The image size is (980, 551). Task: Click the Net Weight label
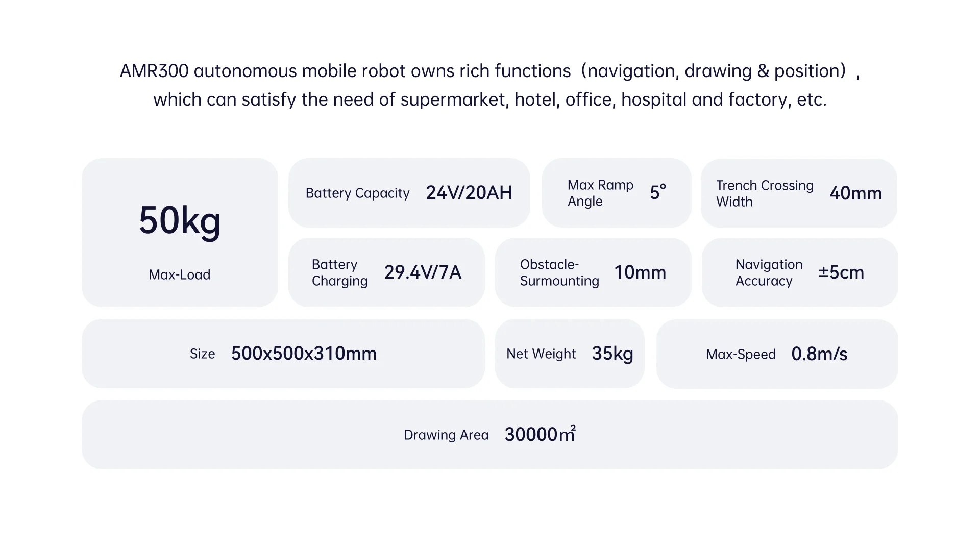[x=541, y=354]
